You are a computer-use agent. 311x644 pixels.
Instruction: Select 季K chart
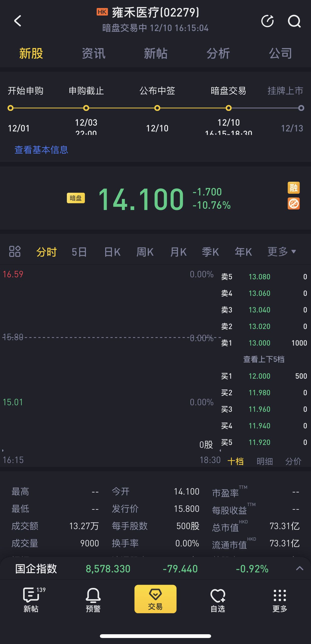(x=211, y=252)
